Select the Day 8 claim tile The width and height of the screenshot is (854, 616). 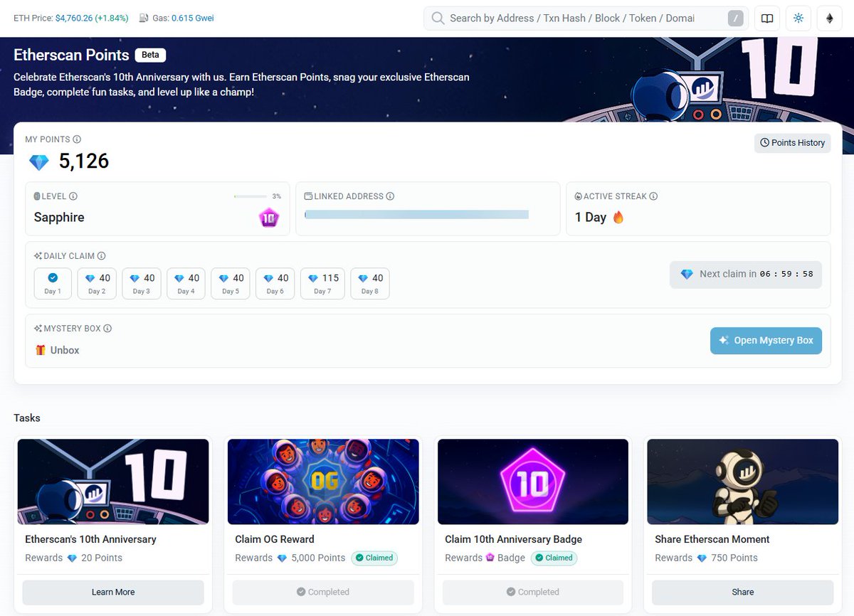pos(370,283)
